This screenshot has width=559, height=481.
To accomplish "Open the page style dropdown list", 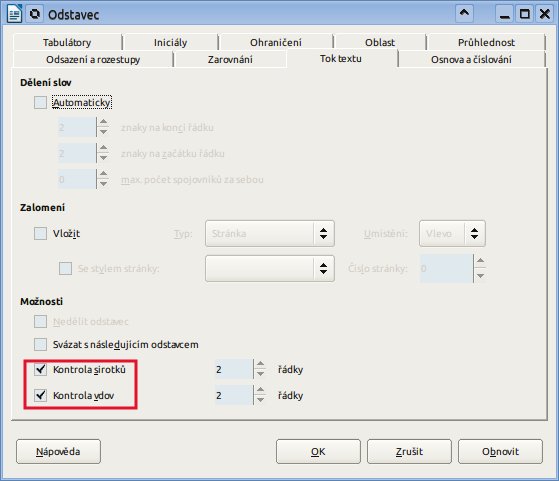I will [270, 268].
